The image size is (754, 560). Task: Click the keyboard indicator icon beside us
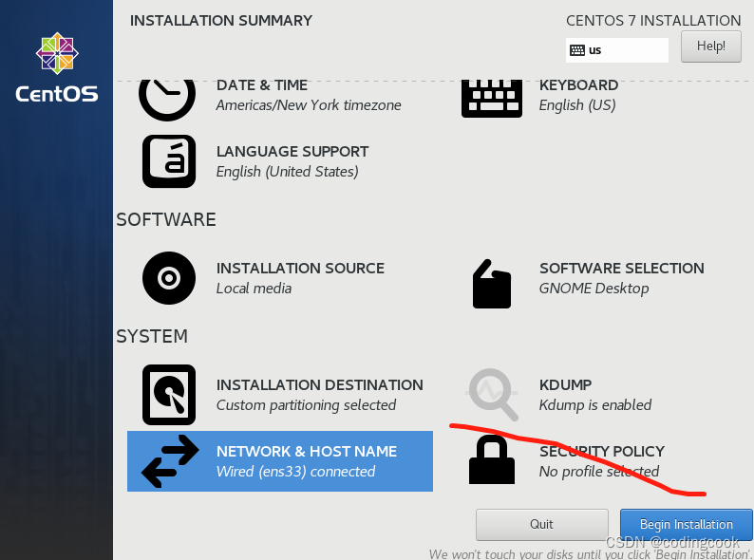click(x=577, y=50)
